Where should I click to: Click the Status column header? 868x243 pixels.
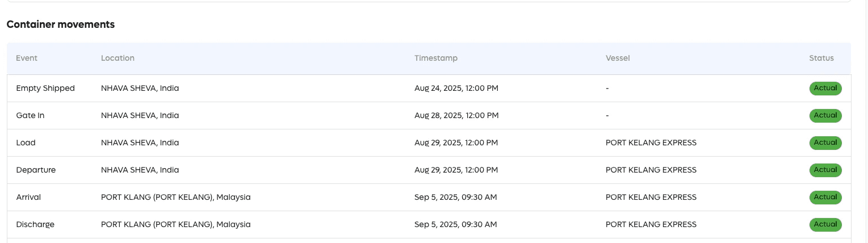point(821,58)
